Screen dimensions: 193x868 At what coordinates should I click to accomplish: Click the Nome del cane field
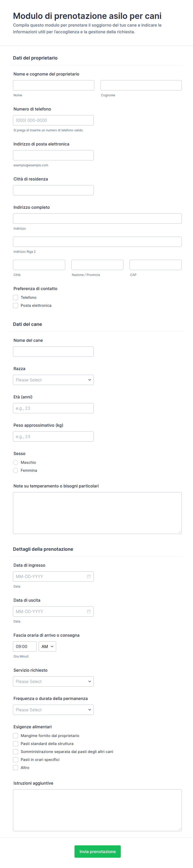[53, 352]
